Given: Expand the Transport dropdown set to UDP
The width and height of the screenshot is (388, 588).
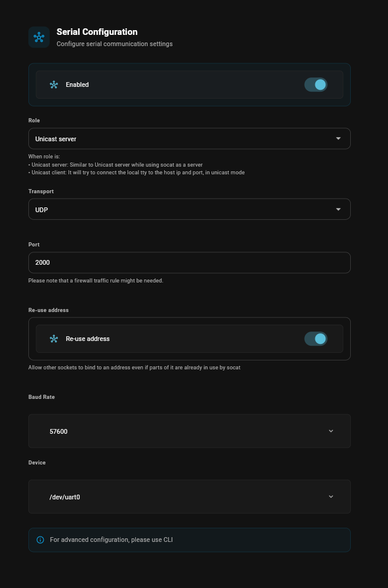Looking at the screenshot, I should coord(189,209).
